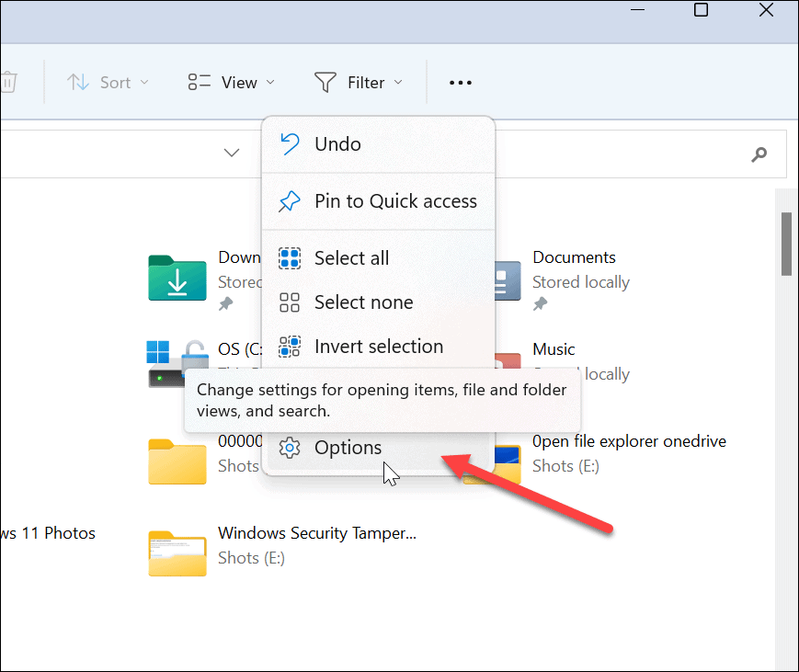Image resolution: width=799 pixels, height=672 pixels.
Task: Click the pin marker under Downloads
Action: [226, 304]
